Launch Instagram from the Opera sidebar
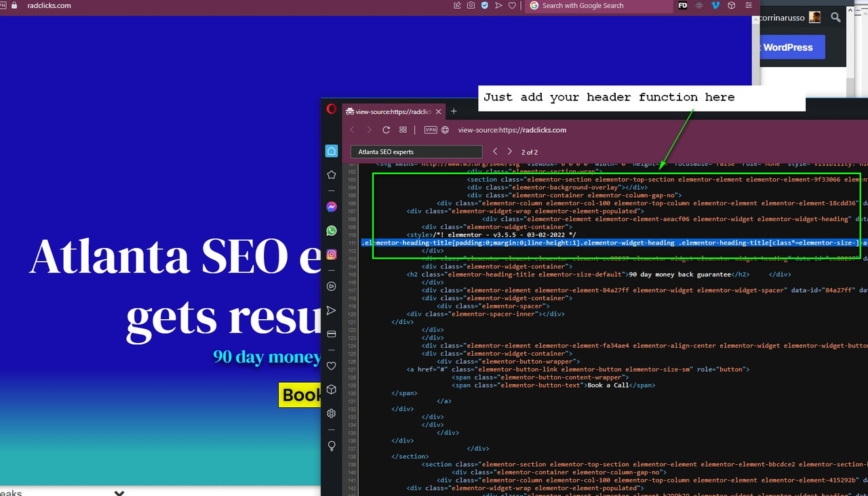This screenshot has height=496, width=868. point(332,255)
